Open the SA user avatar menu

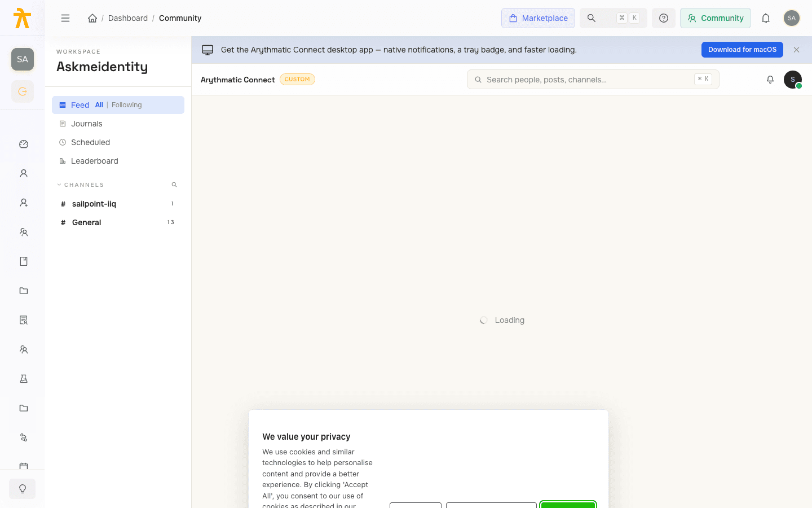pos(792,18)
